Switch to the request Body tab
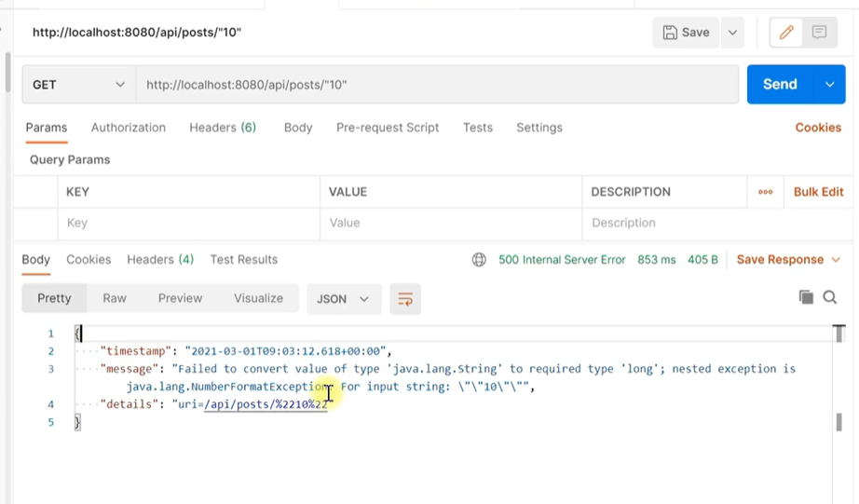The width and height of the screenshot is (859, 504). click(x=298, y=128)
